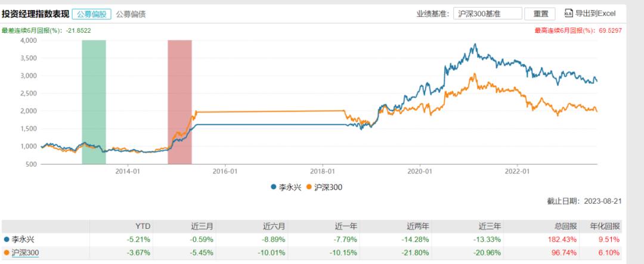This screenshot has height=264, width=644.
Task: Click the blue dot in 李永兴 table row
Action: [x=7, y=240]
